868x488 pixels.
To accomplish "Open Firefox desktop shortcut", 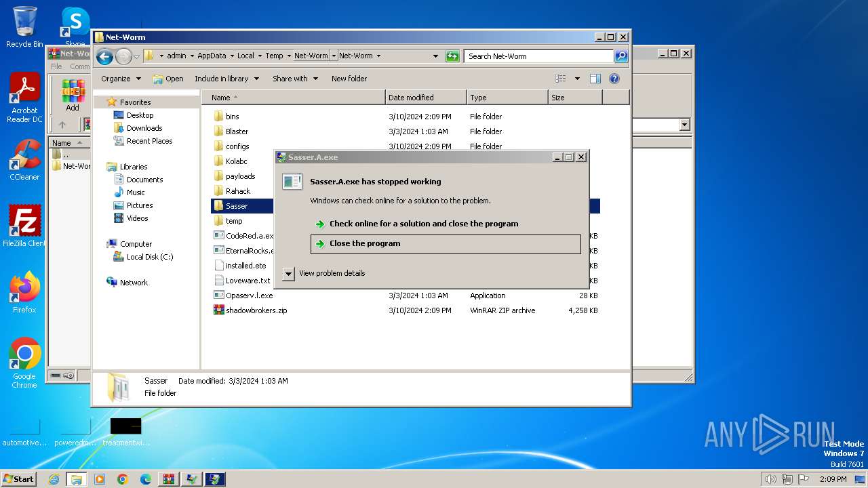I will (x=24, y=293).
